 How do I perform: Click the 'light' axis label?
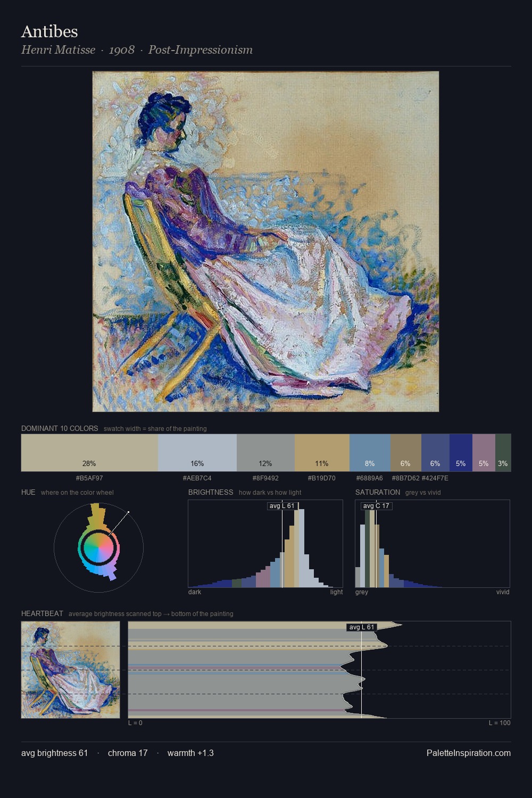(x=337, y=592)
